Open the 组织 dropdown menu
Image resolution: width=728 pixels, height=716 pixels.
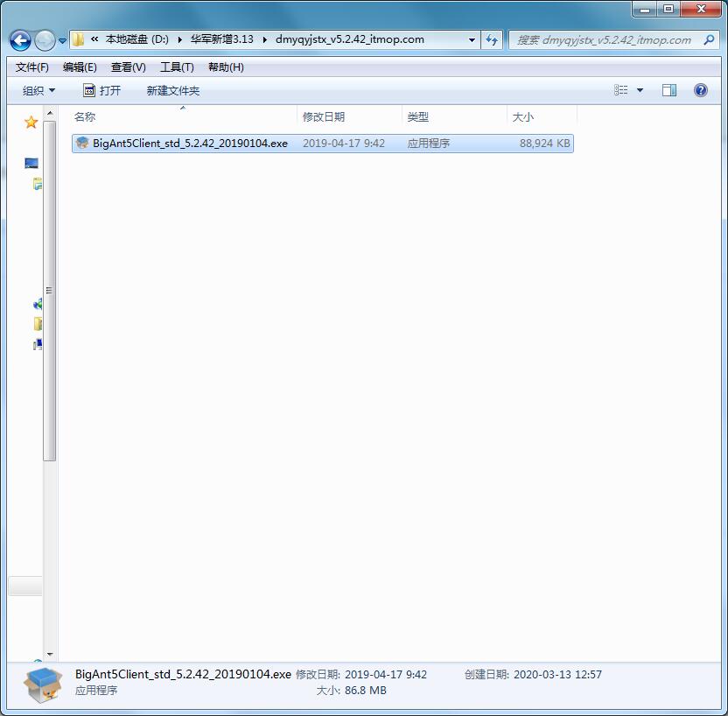click(38, 90)
